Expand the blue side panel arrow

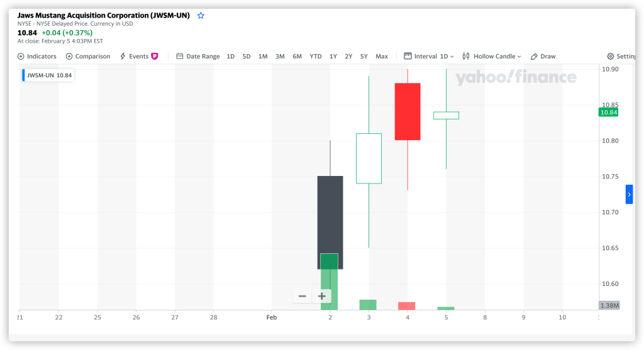click(x=629, y=194)
